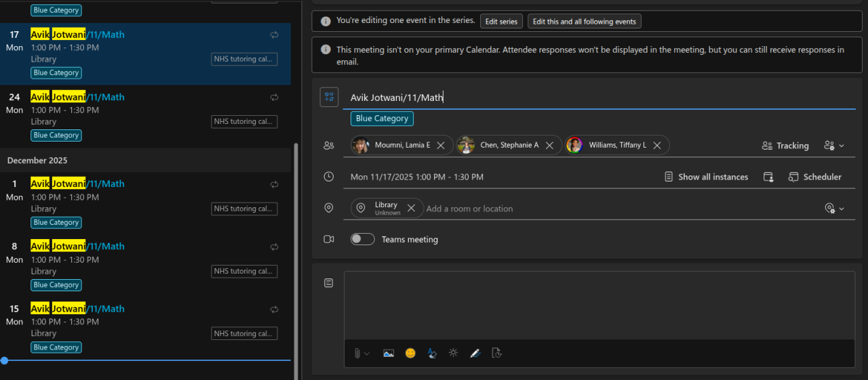Open the Tracking view
Screen dimensions: 868x380
click(785, 146)
